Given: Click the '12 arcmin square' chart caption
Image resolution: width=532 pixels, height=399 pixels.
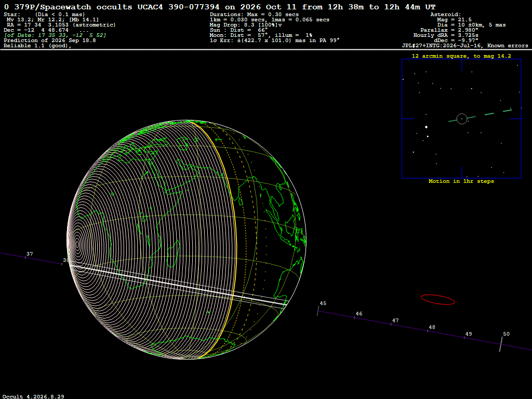Looking at the screenshot, I should tap(461, 56).
